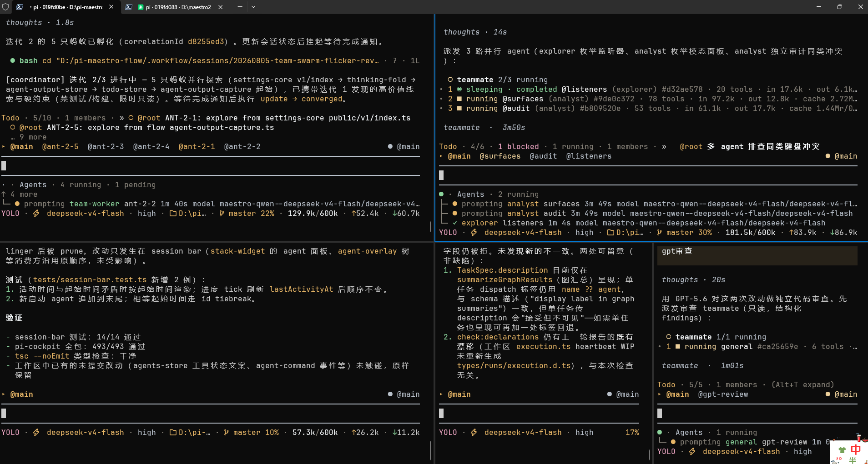Open the new tab profile dropdown chevron

[x=253, y=7]
